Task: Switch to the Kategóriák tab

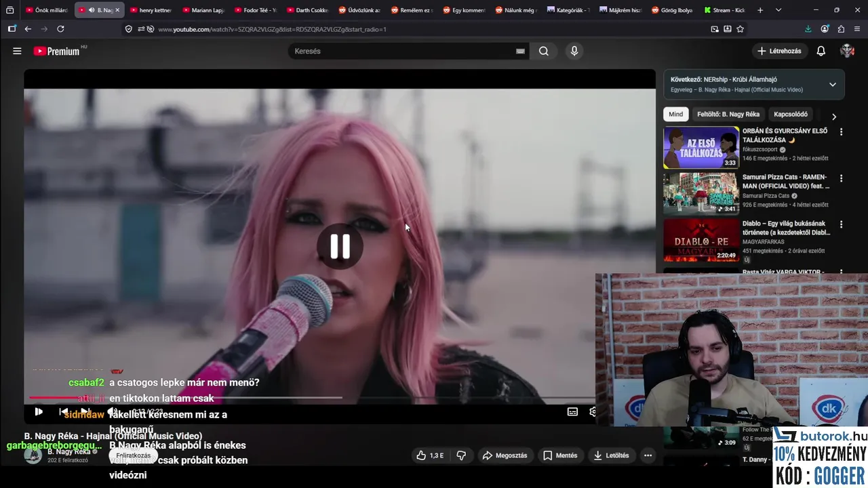Action: click(x=568, y=10)
